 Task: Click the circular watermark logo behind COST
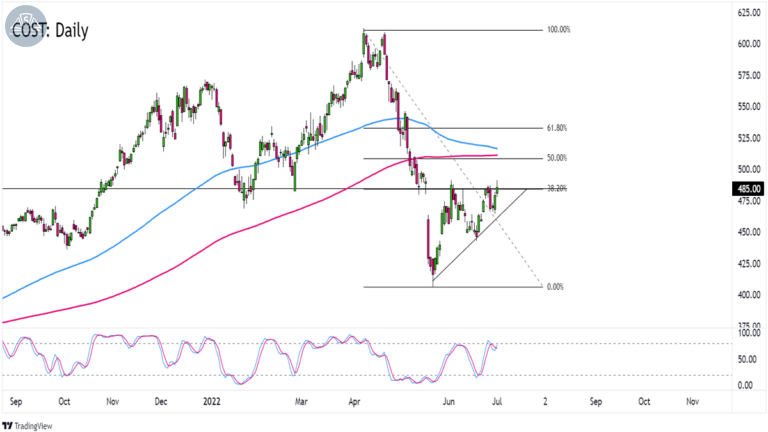tap(25, 26)
